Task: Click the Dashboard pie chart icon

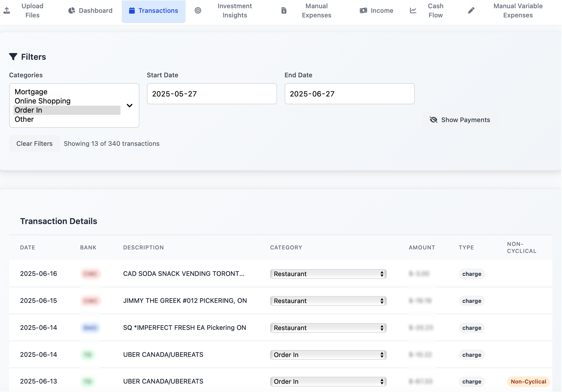Action: (71, 11)
